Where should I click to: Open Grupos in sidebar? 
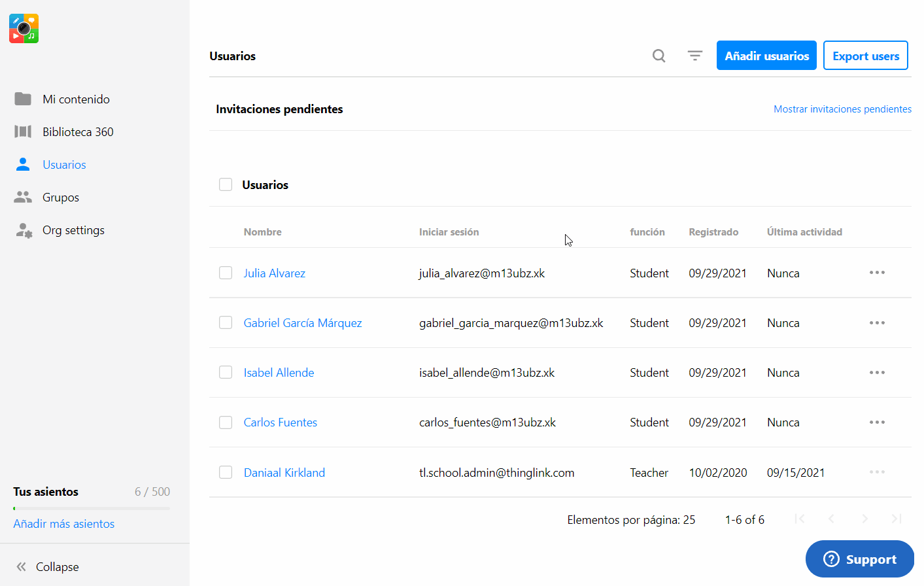(x=61, y=198)
